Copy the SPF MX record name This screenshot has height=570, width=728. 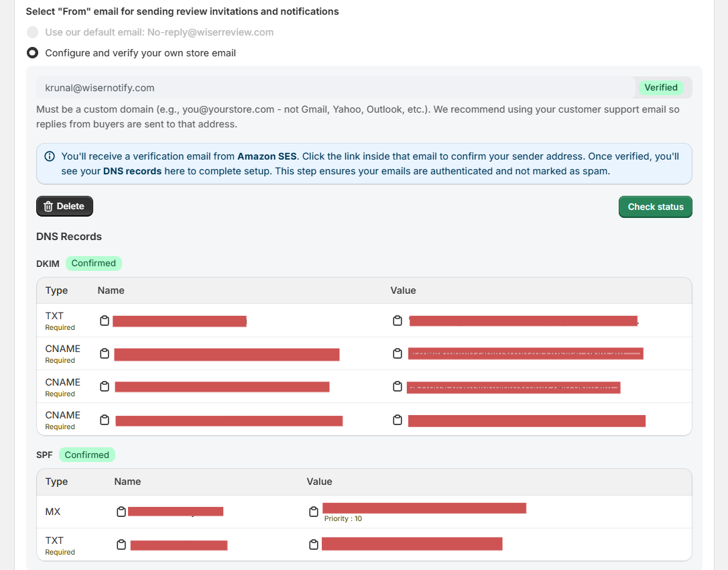click(x=121, y=512)
